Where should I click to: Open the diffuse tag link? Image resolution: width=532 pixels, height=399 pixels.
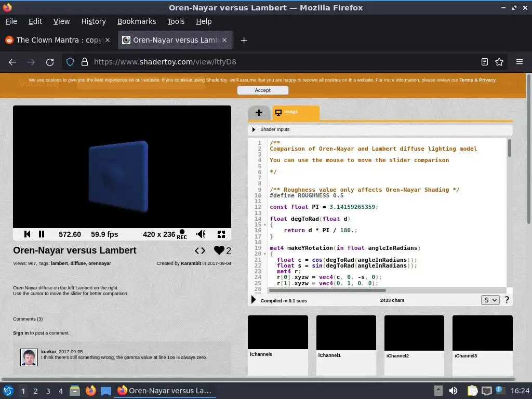tap(78, 263)
